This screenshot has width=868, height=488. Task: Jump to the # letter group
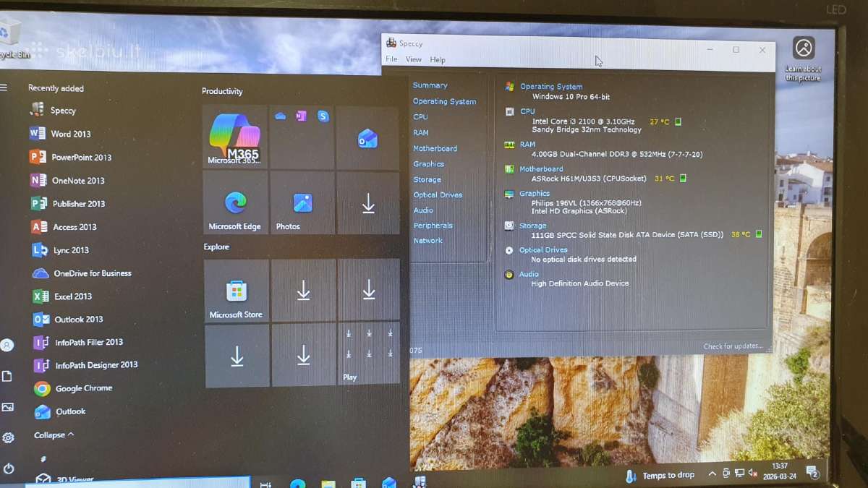[x=43, y=458]
